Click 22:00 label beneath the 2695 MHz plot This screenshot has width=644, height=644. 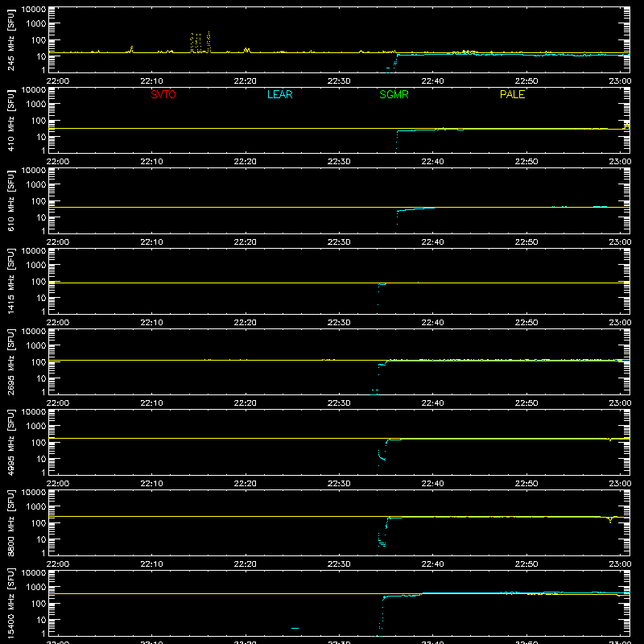57,403
